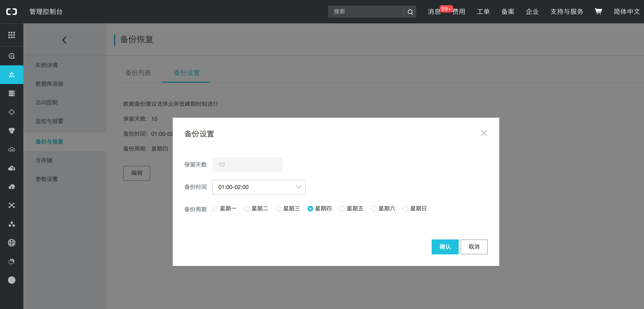Select the globe network icon in sidebar
Image resolution: width=644 pixels, height=309 pixels.
tap(11, 243)
